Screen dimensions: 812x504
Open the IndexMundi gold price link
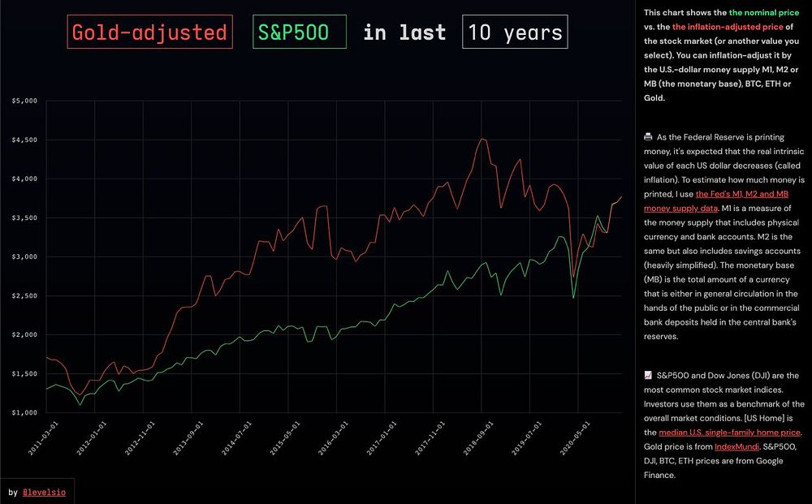(x=736, y=446)
